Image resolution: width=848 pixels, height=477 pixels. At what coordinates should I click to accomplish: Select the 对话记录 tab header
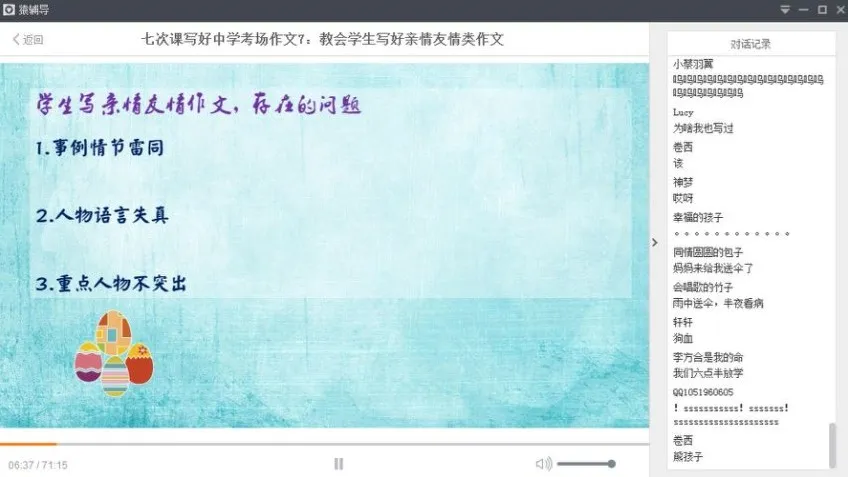(750, 44)
